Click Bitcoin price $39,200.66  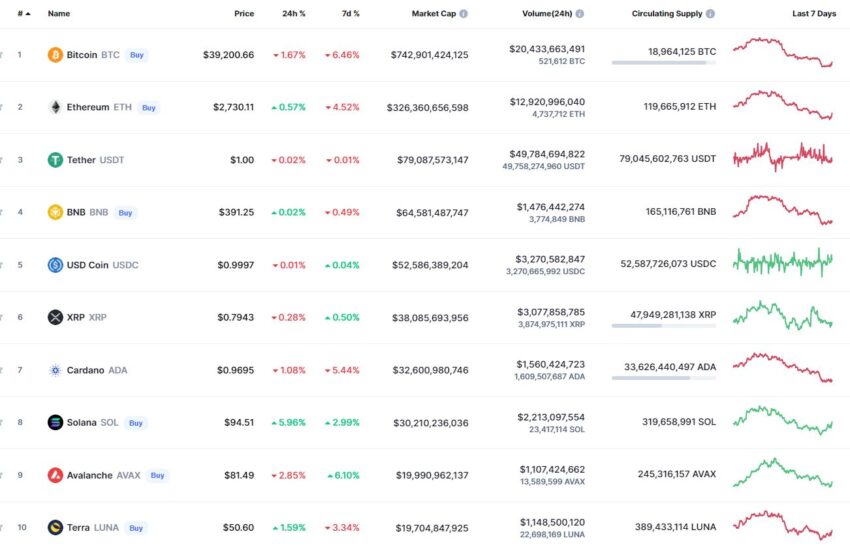[228, 55]
